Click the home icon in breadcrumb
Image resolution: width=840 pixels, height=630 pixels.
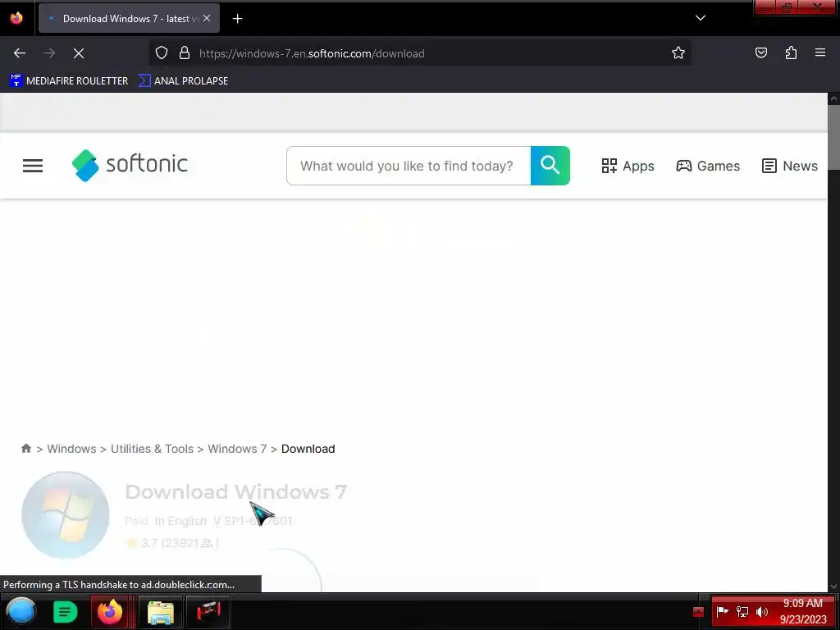pos(25,449)
